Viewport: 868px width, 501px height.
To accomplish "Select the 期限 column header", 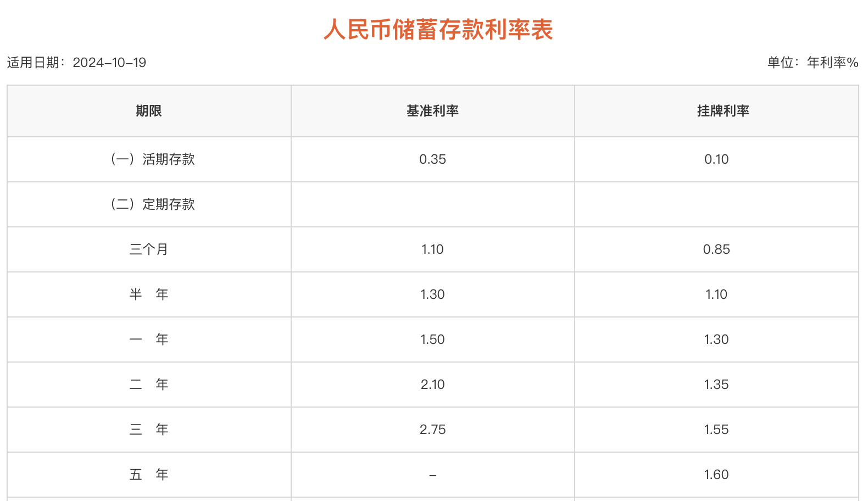I will (149, 111).
